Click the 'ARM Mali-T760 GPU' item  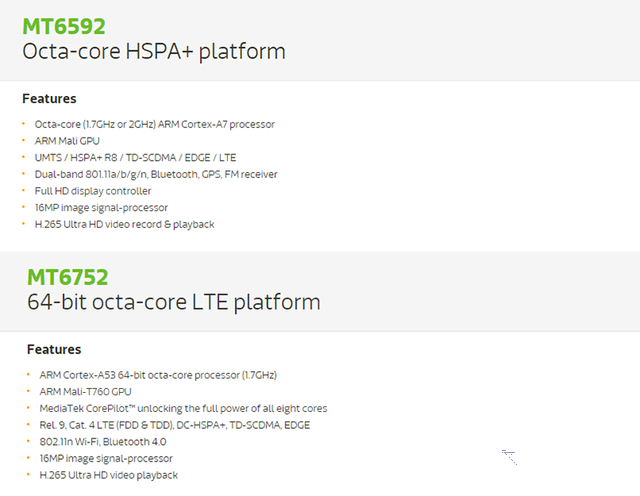click(x=85, y=392)
